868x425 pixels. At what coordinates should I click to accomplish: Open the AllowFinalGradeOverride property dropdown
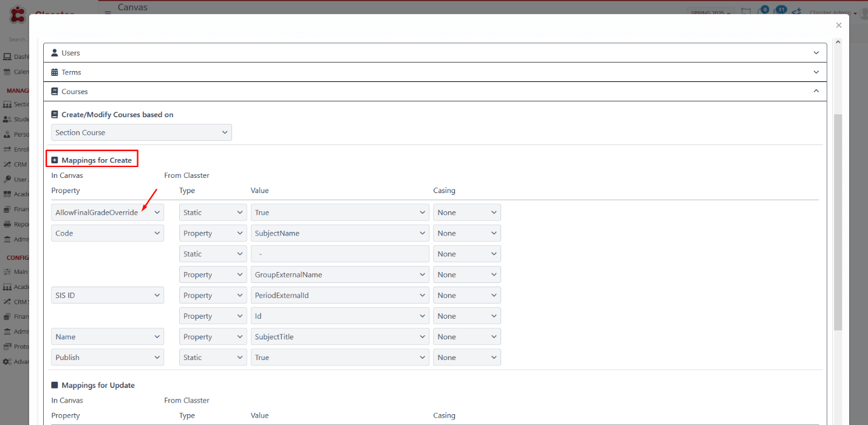108,212
